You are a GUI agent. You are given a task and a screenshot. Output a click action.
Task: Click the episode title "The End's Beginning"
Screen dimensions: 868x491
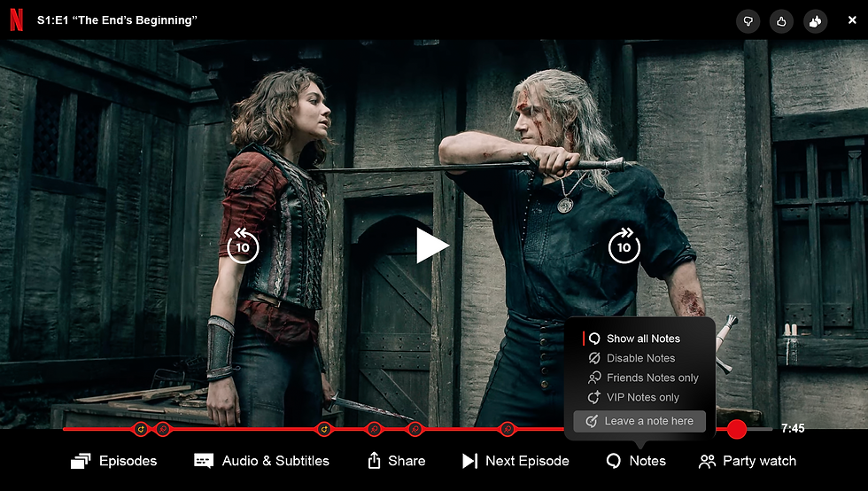click(x=135, y=20)
